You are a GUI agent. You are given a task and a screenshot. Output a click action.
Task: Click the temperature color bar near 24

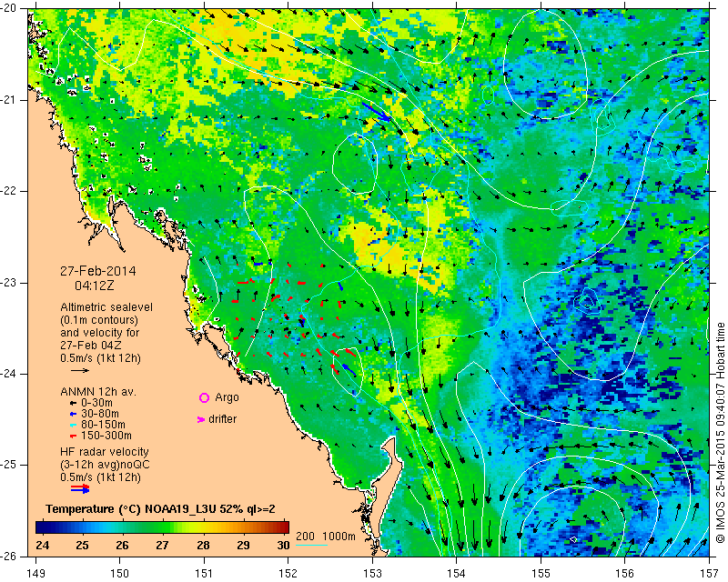tap(42, 527)
